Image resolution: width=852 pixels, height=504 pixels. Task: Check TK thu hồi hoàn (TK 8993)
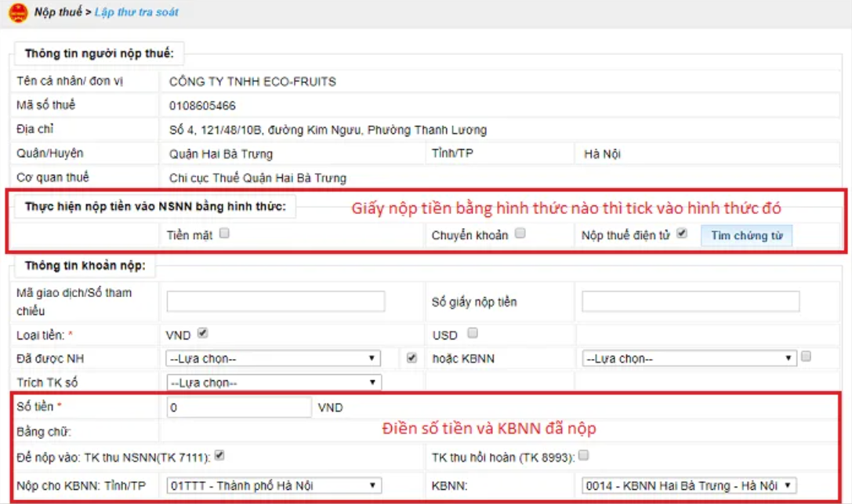(x=584, y=455)
